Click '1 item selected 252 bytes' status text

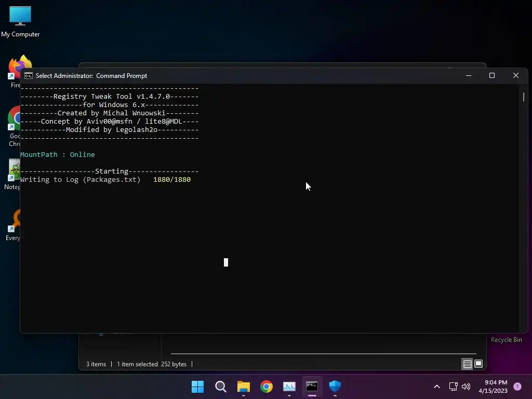(152, 364)
